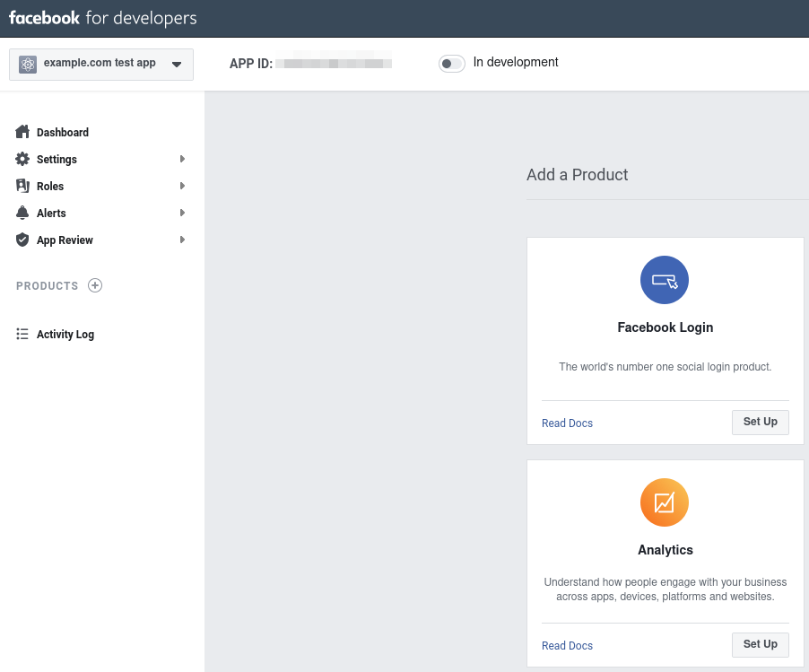
Task: Click the 'In development' status text
Action: pos(516,62)
